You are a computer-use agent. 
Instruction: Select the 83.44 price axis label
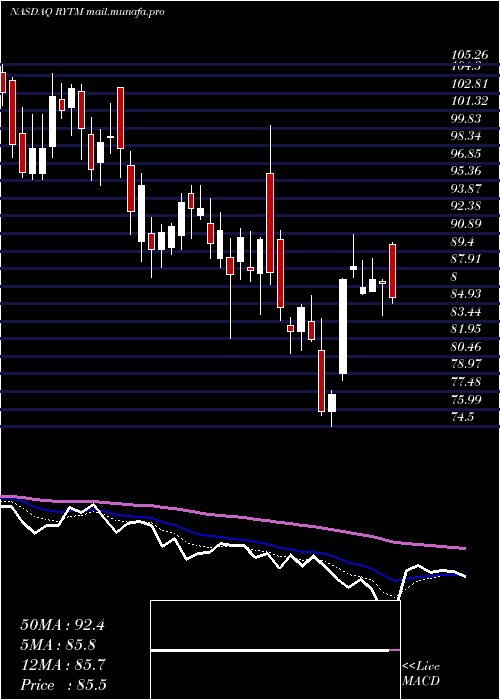(466, 312)
